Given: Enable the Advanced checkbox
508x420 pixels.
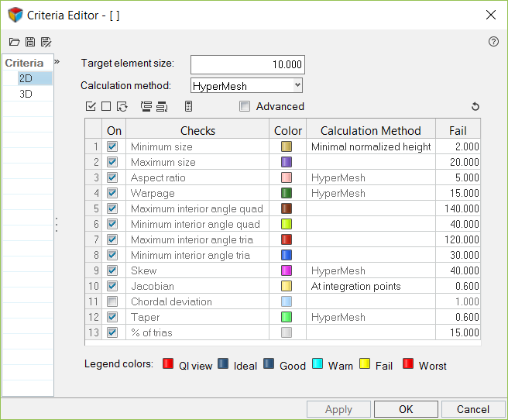Looking at the screenshot, I should click(245, 106).
